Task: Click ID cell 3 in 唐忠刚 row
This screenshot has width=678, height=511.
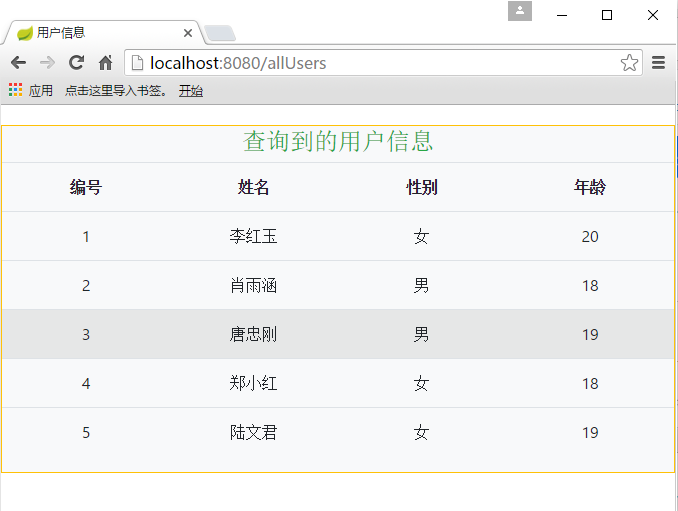Action: coord(86,335)
